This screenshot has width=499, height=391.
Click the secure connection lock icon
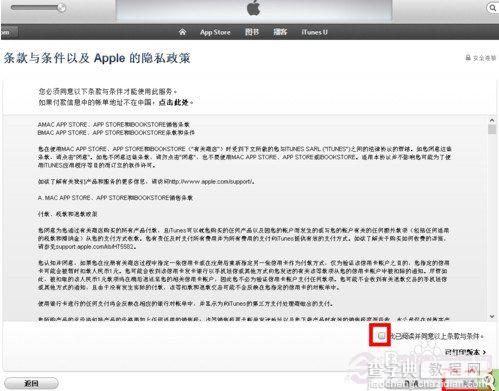point(468,58)
